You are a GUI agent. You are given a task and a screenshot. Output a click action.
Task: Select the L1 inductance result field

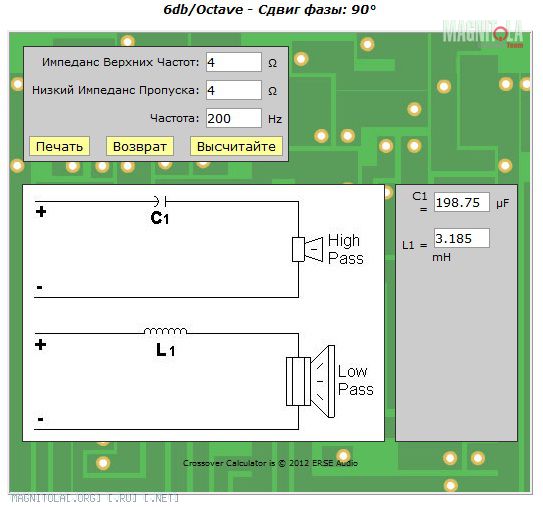click(x=462, y=238)
